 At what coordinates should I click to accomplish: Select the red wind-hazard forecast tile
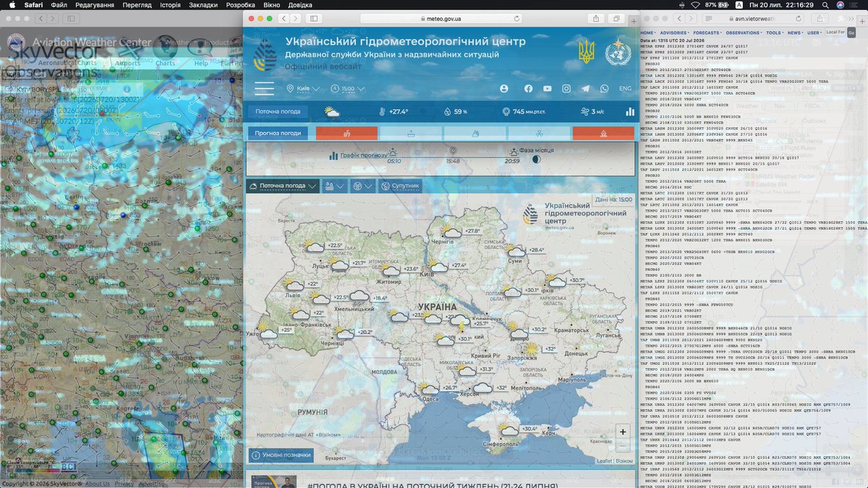(346, 133)
